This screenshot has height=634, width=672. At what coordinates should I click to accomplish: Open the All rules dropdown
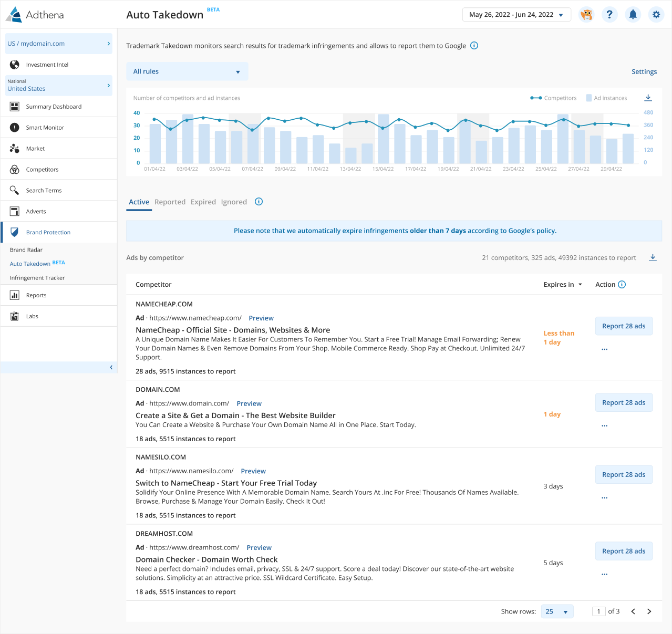pos(187,71)
